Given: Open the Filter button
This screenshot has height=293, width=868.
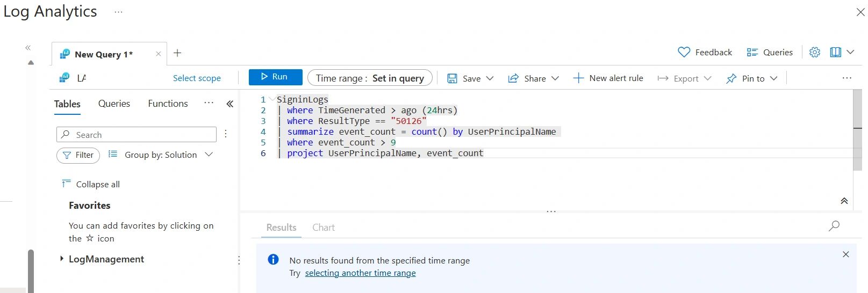Looking at the screenshot, I should [x=78, y=155].
